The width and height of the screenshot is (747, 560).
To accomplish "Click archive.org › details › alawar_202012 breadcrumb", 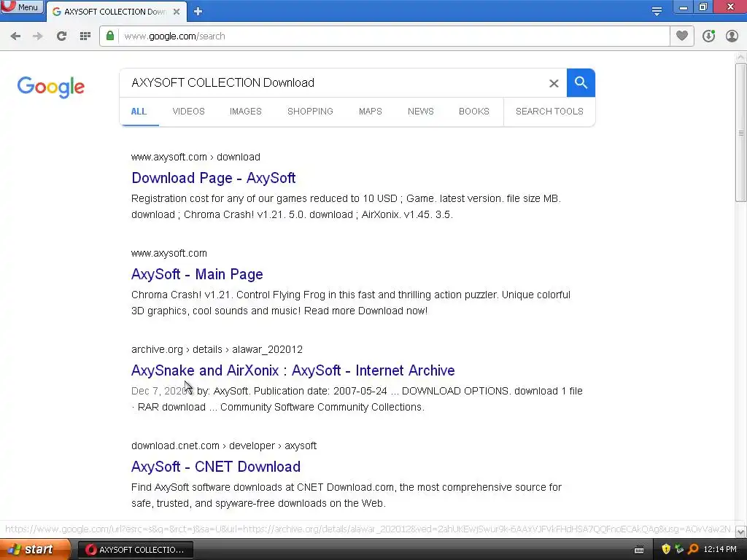I will coord(217,349).
